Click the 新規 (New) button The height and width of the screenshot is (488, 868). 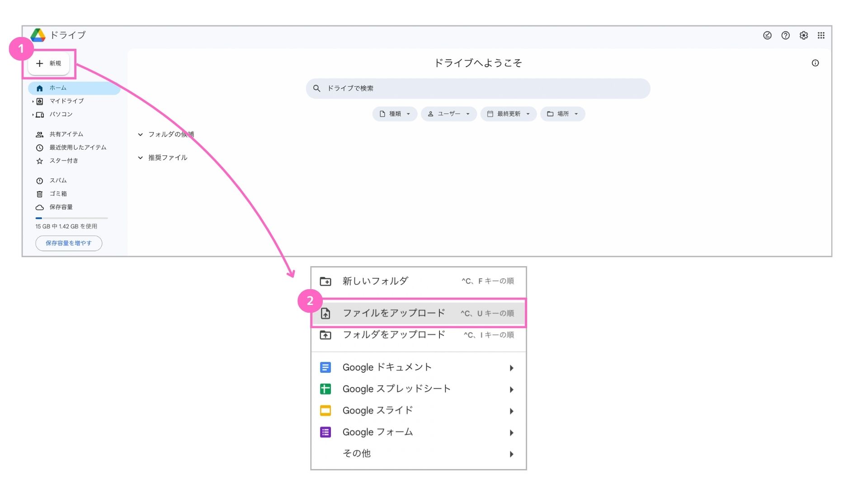pyautogui.click(x=49, y=64)
